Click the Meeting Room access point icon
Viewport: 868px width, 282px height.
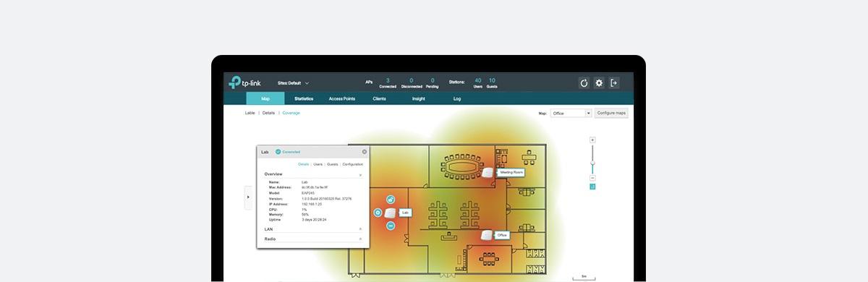coord(488,172)
